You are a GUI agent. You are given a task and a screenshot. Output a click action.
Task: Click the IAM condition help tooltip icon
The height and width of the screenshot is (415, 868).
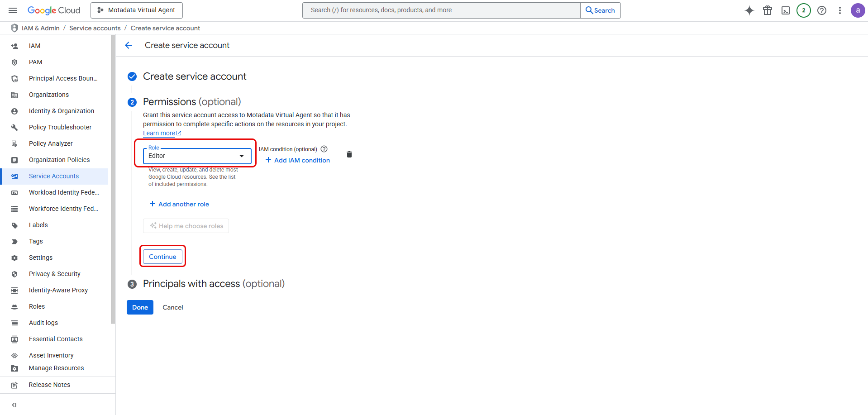click(x=324, y=148)
